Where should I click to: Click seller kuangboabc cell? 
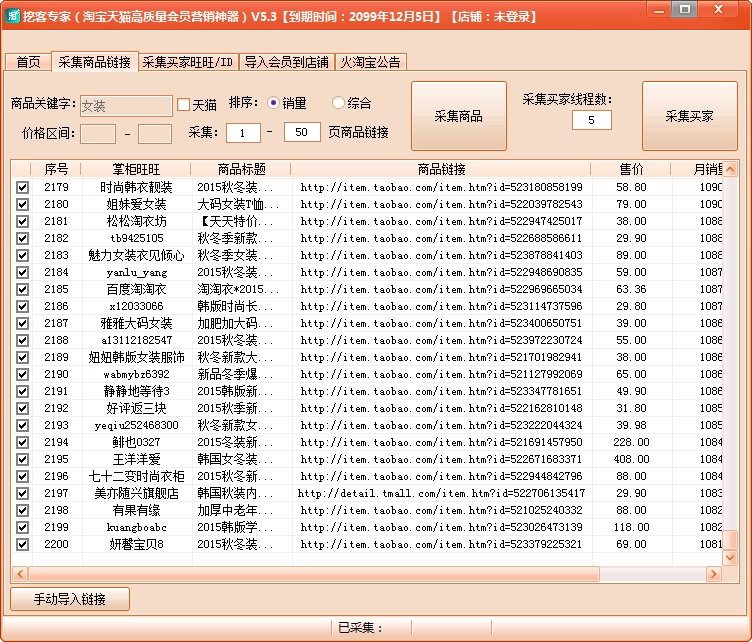click(x=136, y=527)
